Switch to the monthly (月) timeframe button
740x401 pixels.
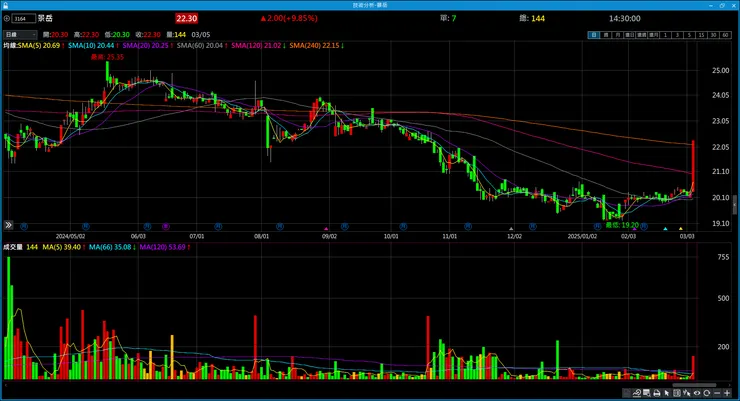pyautogui.click(x=617, y=35)
